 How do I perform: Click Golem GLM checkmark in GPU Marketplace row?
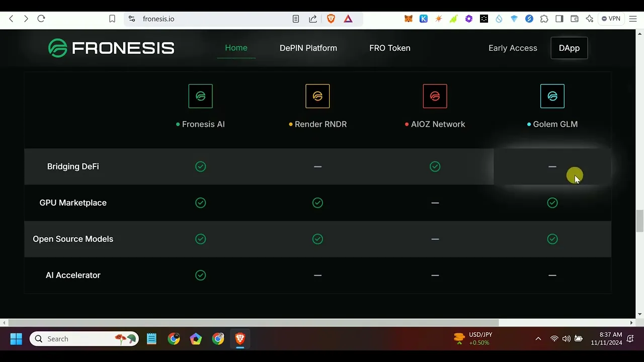pyautogui.click(x=552, y=203)
